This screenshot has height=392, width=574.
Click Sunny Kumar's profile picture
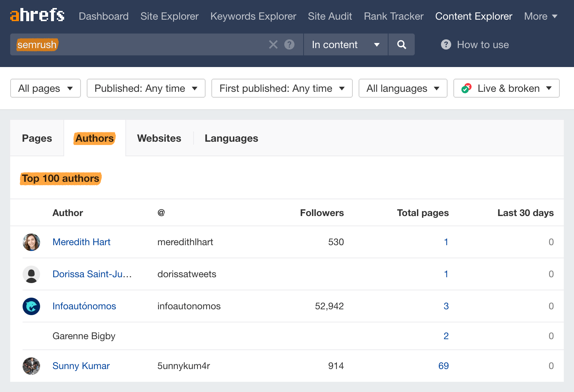point(31,366)
